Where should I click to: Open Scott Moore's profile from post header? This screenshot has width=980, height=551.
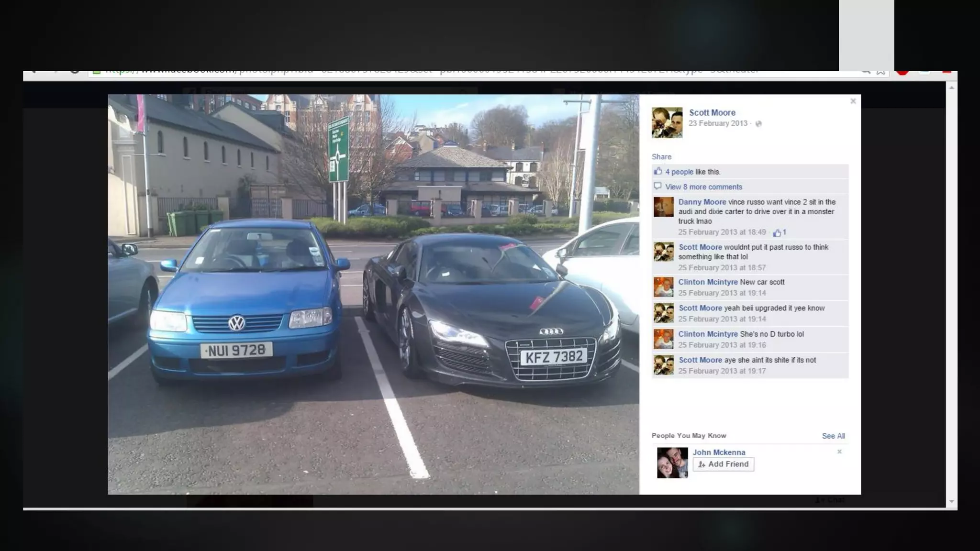click(712, 112)
